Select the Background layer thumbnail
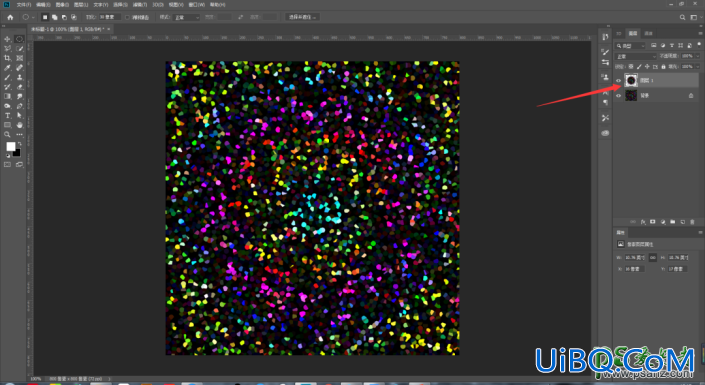The image size is (705, 385). [x=631, y=95]
